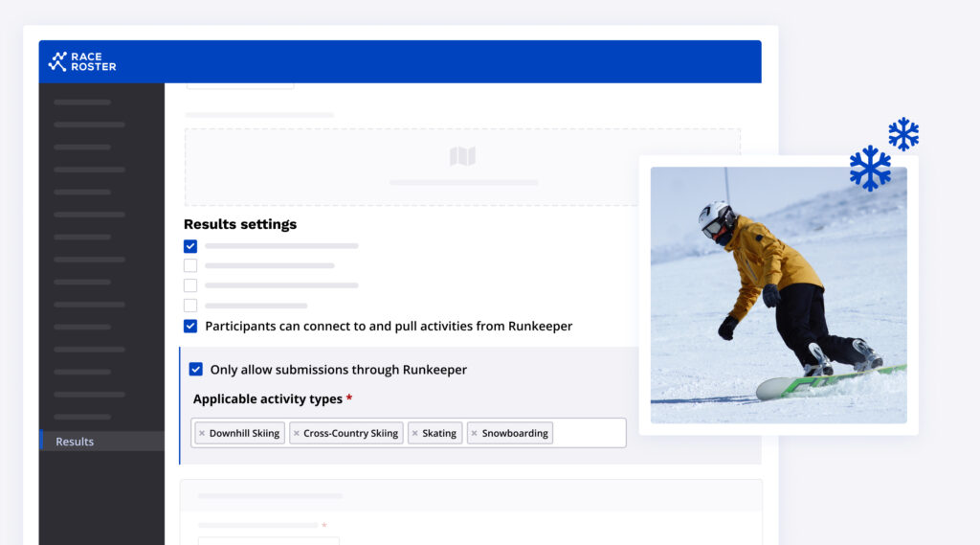This screenshot has width=980, height=545.
Task: Open the Applicable activity types selector
Action: point(589,433)
